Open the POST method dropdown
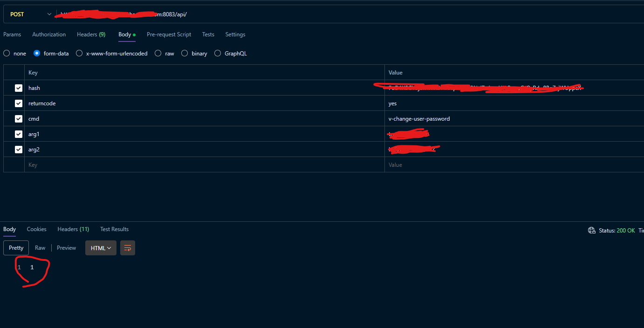 click(x=30, y=14)
